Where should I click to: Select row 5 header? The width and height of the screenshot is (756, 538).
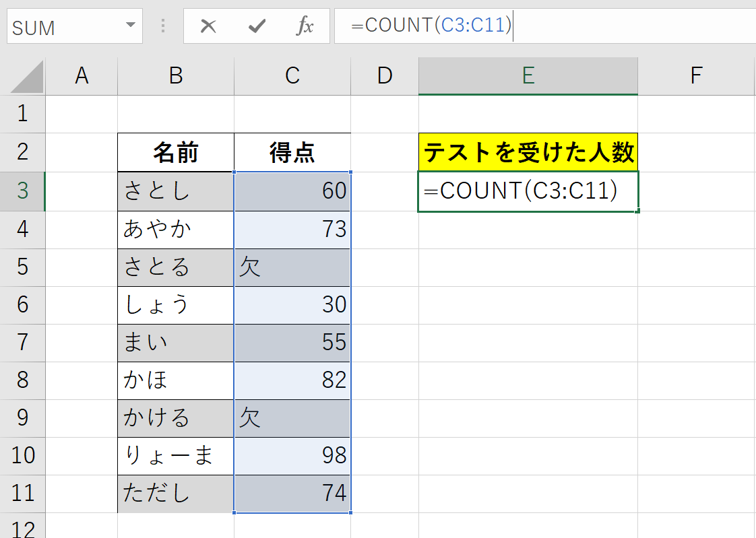pyautogui.click(x=23, y=267)
